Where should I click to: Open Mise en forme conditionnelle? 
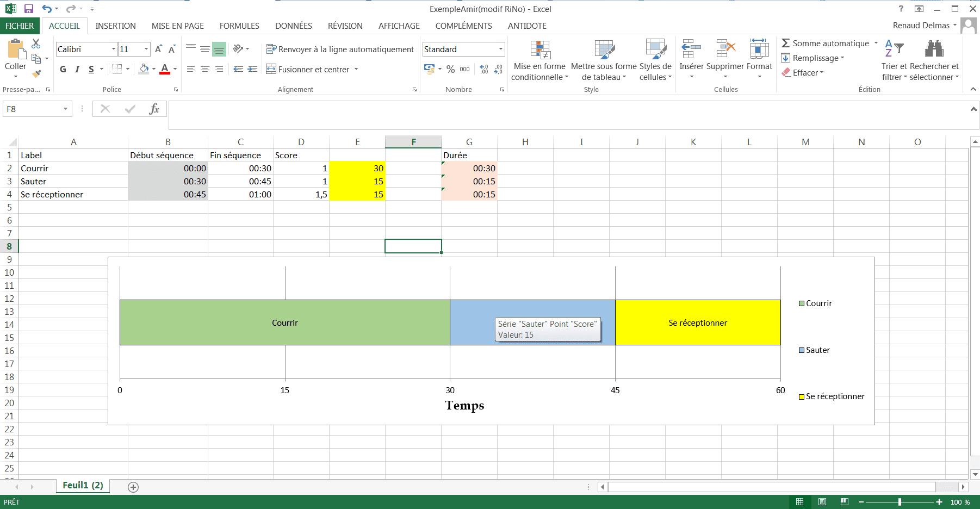click(539, 61)
